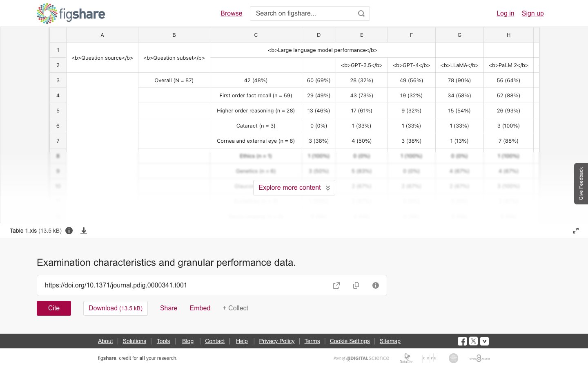Go to the figshare home logo
Viewport: 588px width, 368px height.
tap(71, 13)
